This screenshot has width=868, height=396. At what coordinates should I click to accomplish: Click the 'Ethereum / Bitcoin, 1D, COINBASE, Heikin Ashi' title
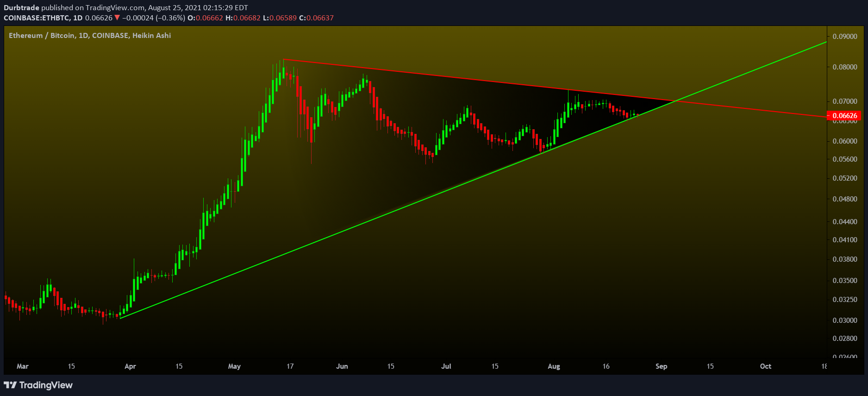pos(90,35)
